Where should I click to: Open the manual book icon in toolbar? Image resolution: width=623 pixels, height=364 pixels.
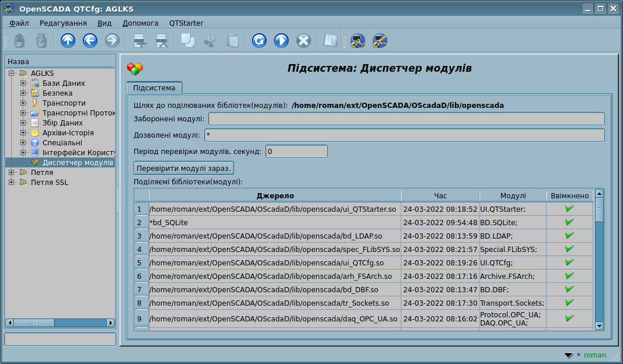(331, 40)
